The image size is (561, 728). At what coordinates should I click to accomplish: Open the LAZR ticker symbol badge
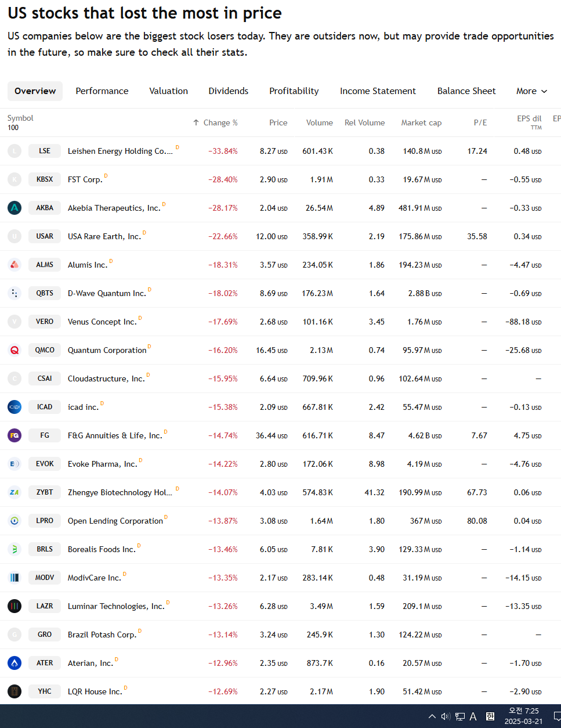(x=45, y=606)
